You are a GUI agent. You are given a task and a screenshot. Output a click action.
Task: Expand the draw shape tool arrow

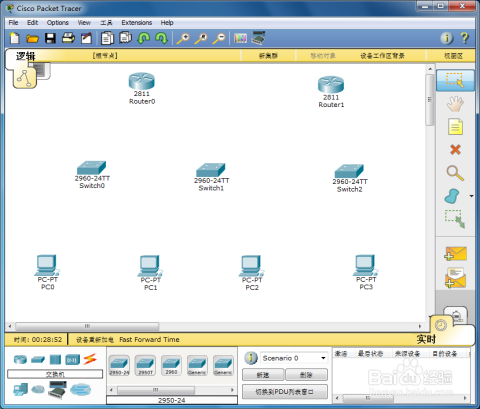coord(471,196)
